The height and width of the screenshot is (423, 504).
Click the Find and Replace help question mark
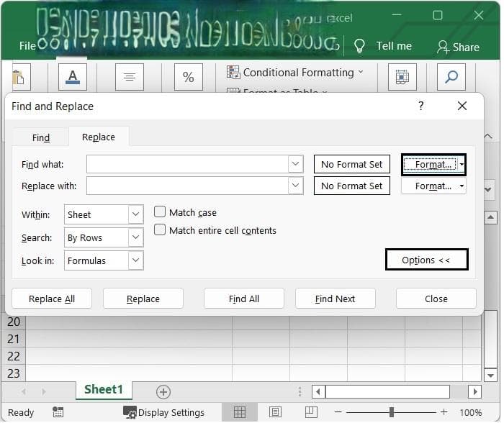[421, 106]
